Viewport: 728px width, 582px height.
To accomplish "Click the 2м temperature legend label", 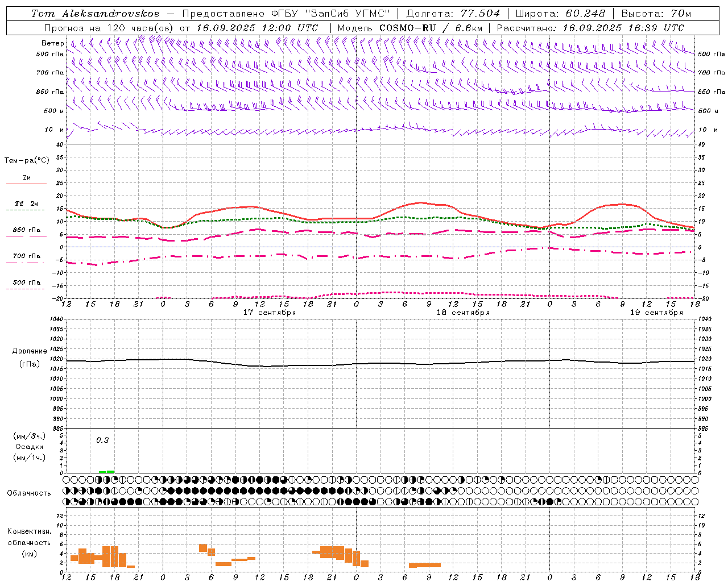I will (x=26, y=178).
